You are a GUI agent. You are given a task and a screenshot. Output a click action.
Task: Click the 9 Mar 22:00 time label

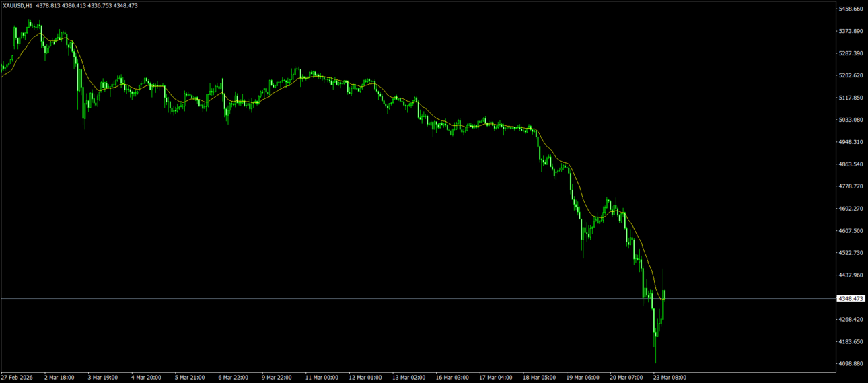click(277, 378)
